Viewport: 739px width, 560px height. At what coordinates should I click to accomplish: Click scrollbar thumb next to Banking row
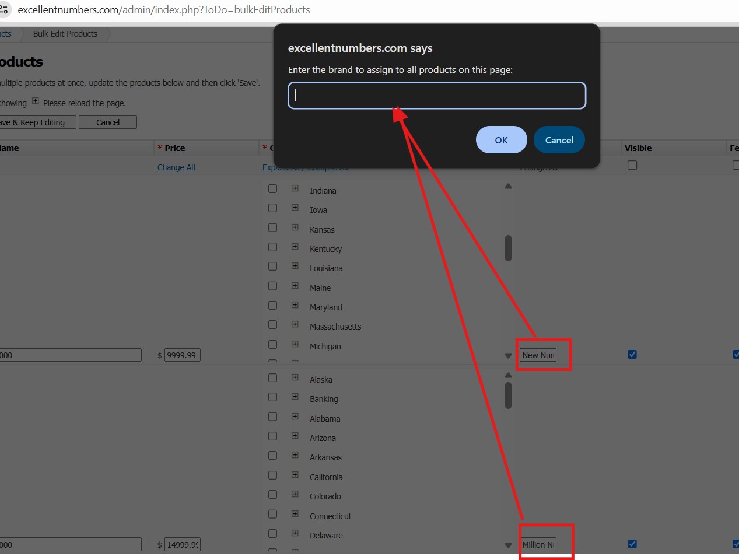pos(508,396)
